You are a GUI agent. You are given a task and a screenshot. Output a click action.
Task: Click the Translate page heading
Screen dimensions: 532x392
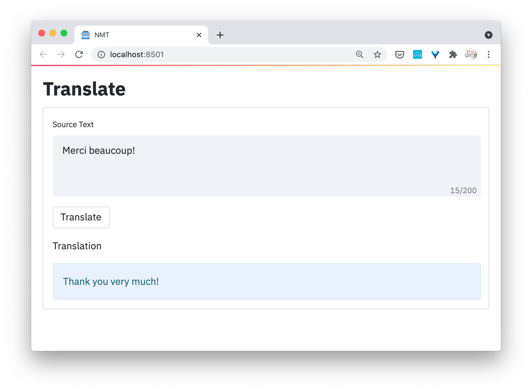[84, 89]
